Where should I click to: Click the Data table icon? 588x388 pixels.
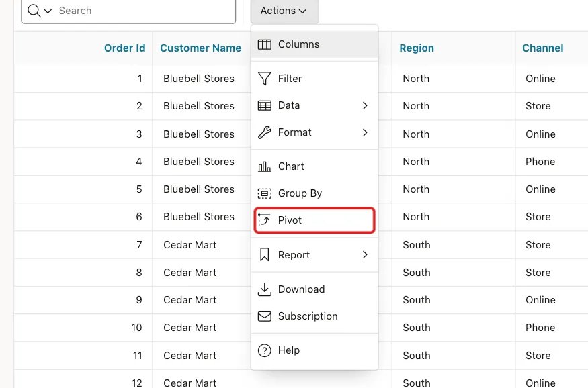coord(264,105)
